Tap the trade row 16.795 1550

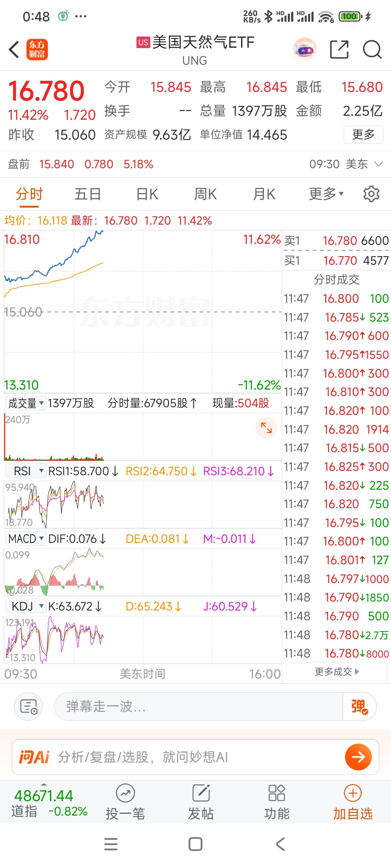click(x=336, y=354)
